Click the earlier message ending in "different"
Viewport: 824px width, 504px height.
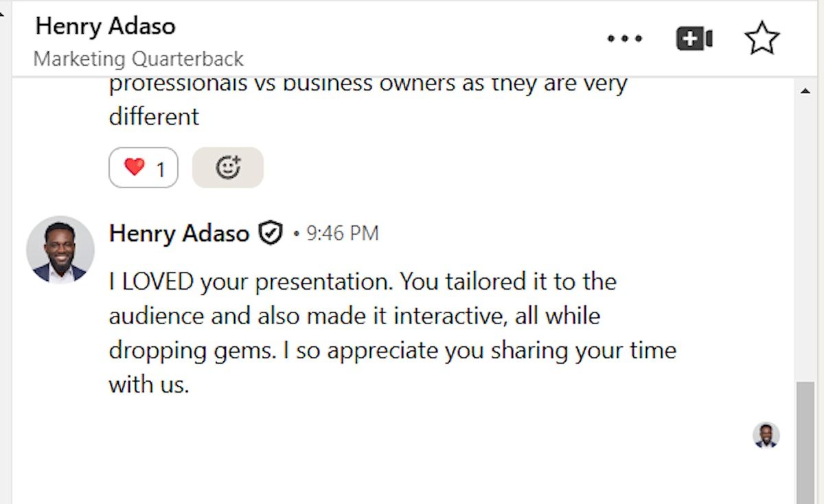coord(154,117)
